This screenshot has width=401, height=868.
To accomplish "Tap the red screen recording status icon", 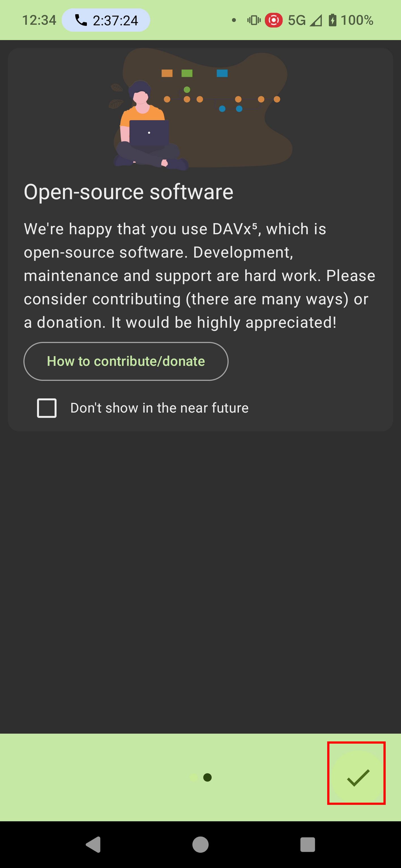I will tap(273, 20).
